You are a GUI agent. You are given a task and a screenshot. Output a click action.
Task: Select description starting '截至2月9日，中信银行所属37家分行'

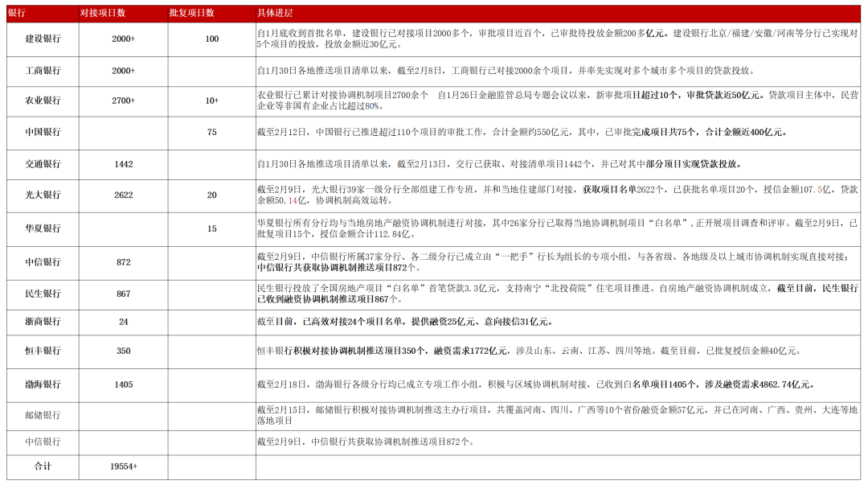point(554,262)
